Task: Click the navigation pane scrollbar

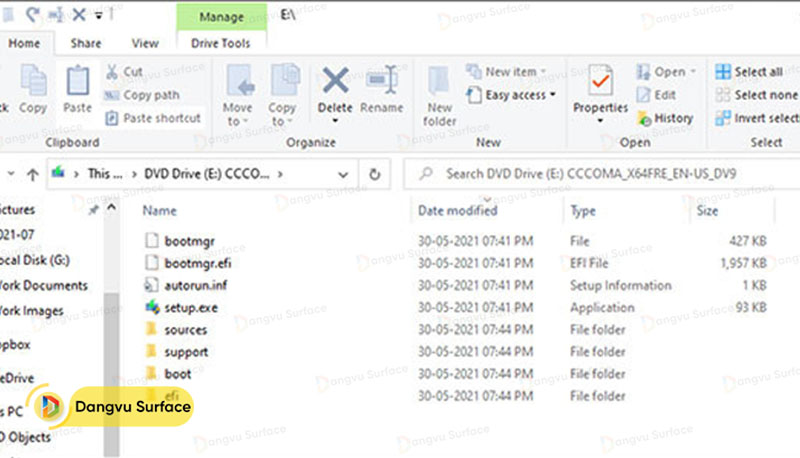Action: pos(111,375)
